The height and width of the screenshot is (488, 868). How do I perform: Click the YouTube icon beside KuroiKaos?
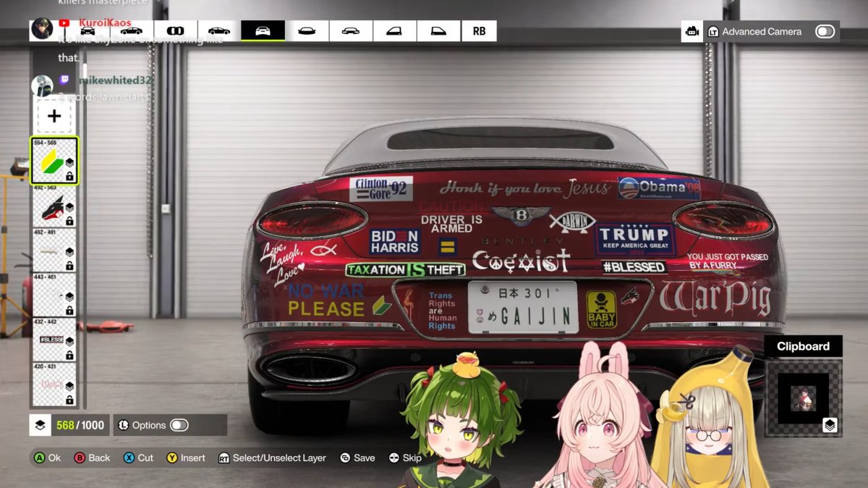click(64, 23)
